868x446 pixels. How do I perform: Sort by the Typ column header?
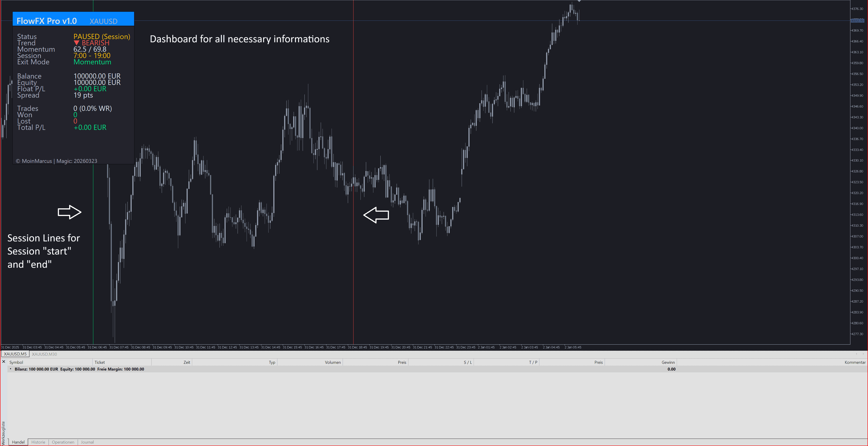235,362
